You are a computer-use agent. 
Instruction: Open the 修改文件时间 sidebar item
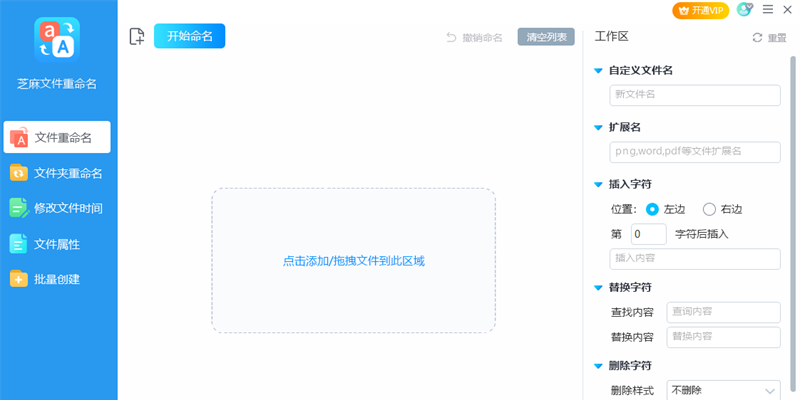tap(57, 208)
